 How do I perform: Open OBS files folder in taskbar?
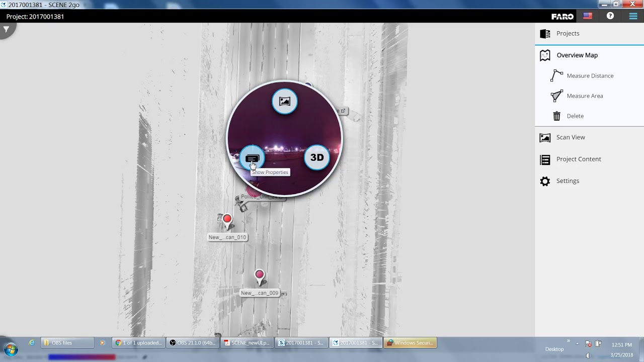click(67, 343)
